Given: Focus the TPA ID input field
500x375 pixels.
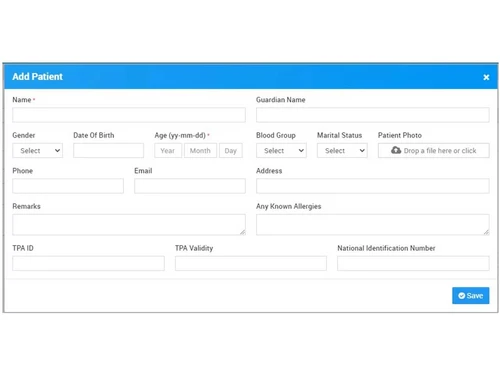Looking at the screenshot, I should pos(88,263).
